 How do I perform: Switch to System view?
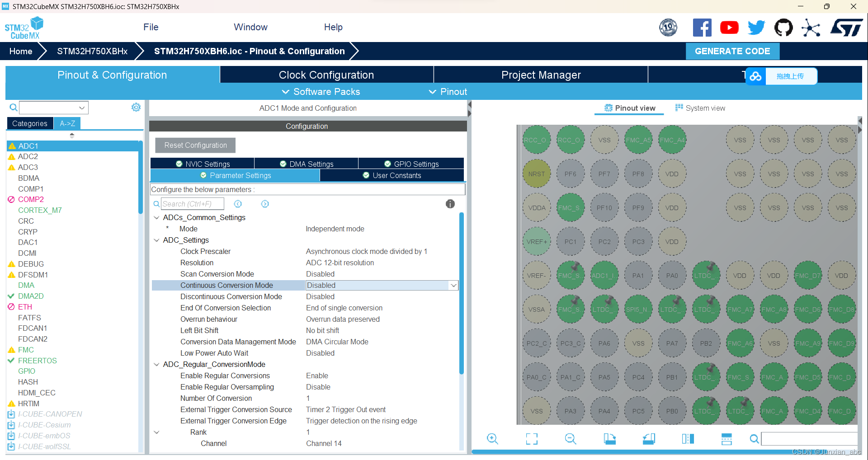pos(700,108)
